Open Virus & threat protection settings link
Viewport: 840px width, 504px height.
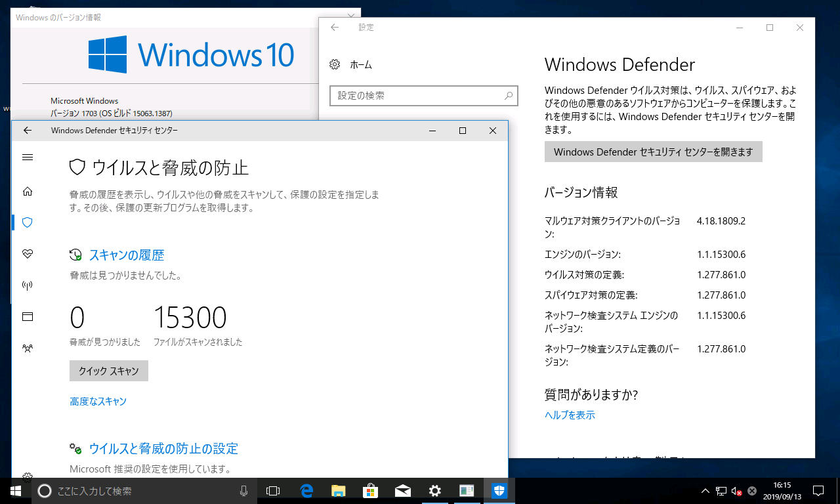163,449
